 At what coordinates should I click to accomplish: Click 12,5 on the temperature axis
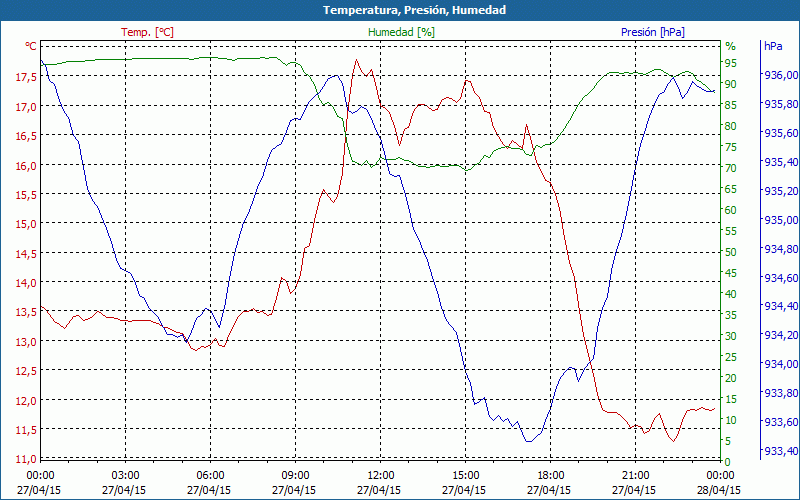tap(27, 371)
